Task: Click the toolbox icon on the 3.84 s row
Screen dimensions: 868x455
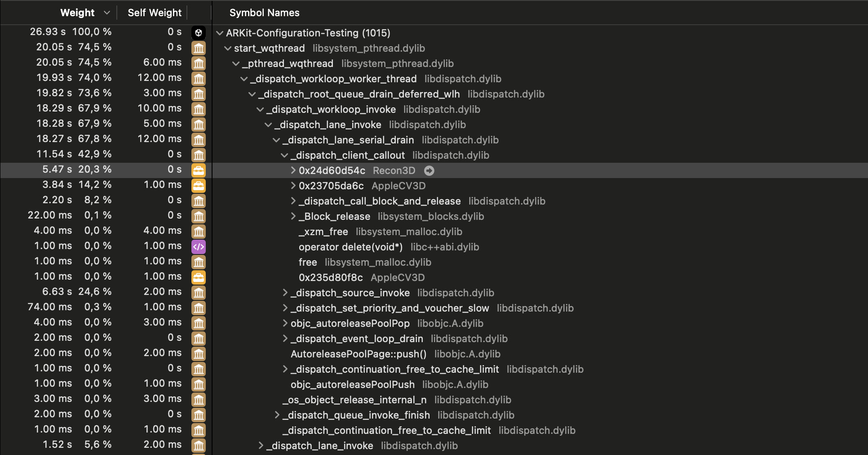Action: (x=199, y=185)
